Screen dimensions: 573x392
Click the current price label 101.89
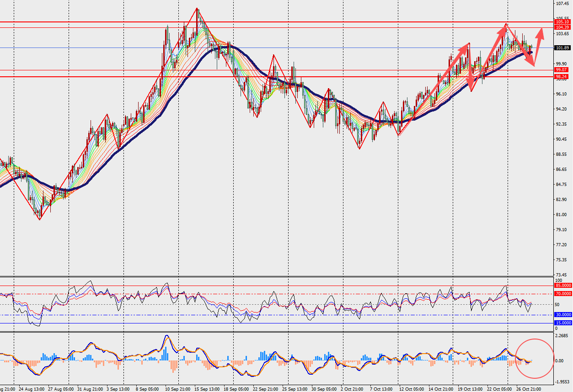562,48
